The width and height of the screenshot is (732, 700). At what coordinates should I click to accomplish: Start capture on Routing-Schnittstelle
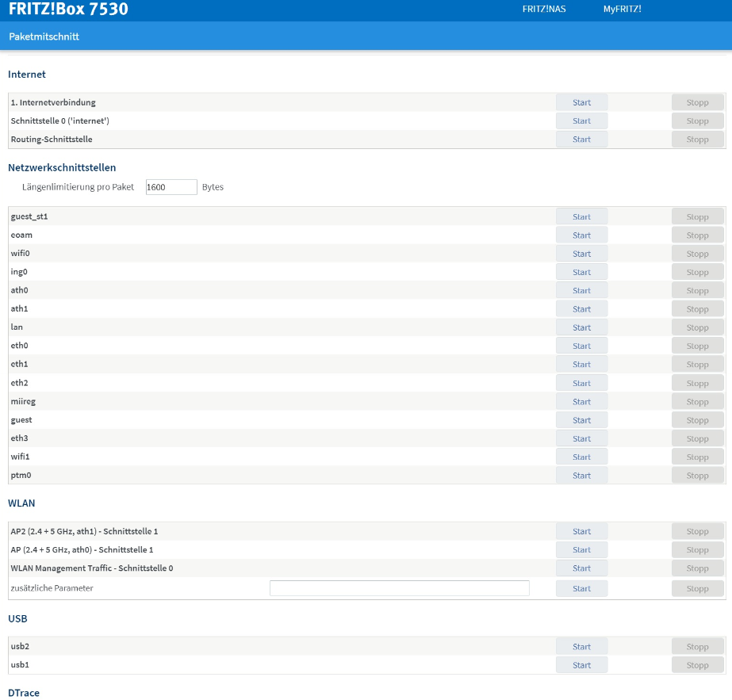pyautogui.click(x=581, y=140)
